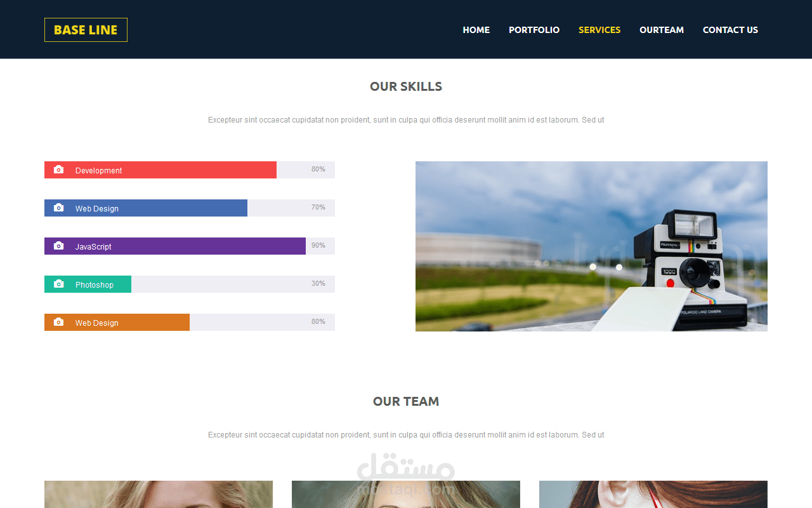Click the 70% label
Image resolution: width=812 pixels, height=508 pixels.
point(318,207)
